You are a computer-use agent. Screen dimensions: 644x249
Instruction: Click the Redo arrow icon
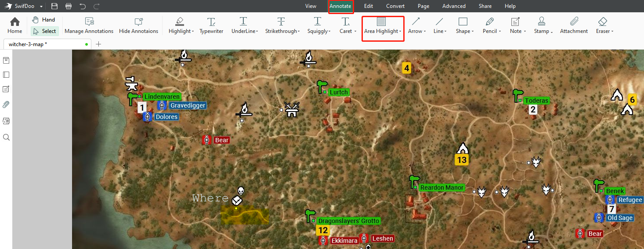[97, 6]
